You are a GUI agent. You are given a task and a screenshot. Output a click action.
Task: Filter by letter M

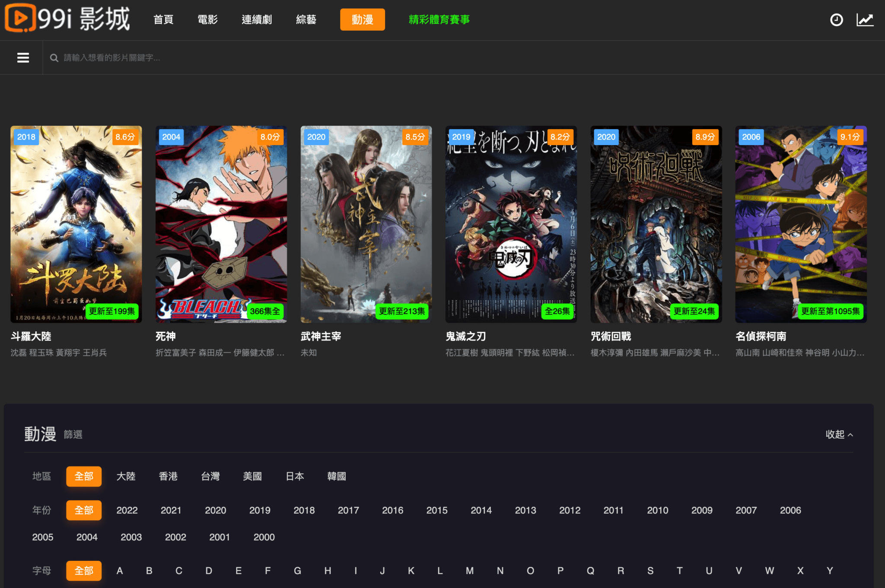(469, 571)
